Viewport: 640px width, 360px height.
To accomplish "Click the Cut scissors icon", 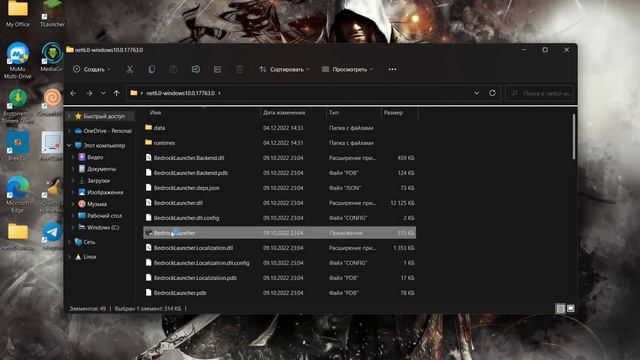I will [130, 69].
